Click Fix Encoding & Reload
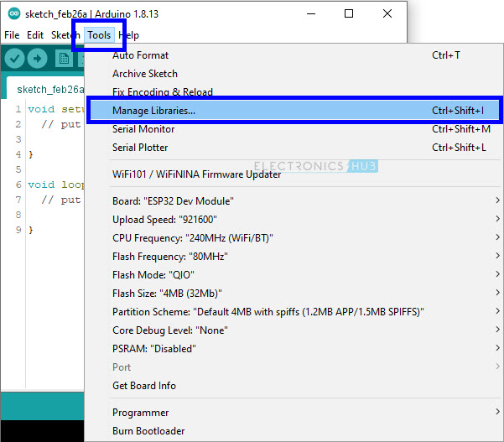504x442 pixels. coord(163,92)
